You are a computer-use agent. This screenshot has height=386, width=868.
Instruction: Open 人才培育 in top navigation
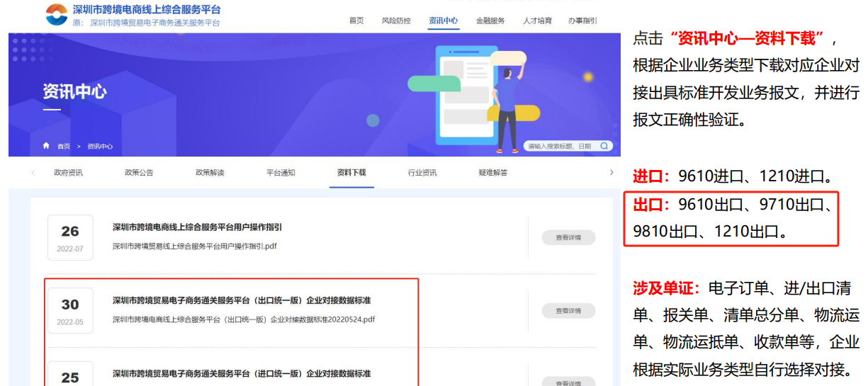click(537, 21)
